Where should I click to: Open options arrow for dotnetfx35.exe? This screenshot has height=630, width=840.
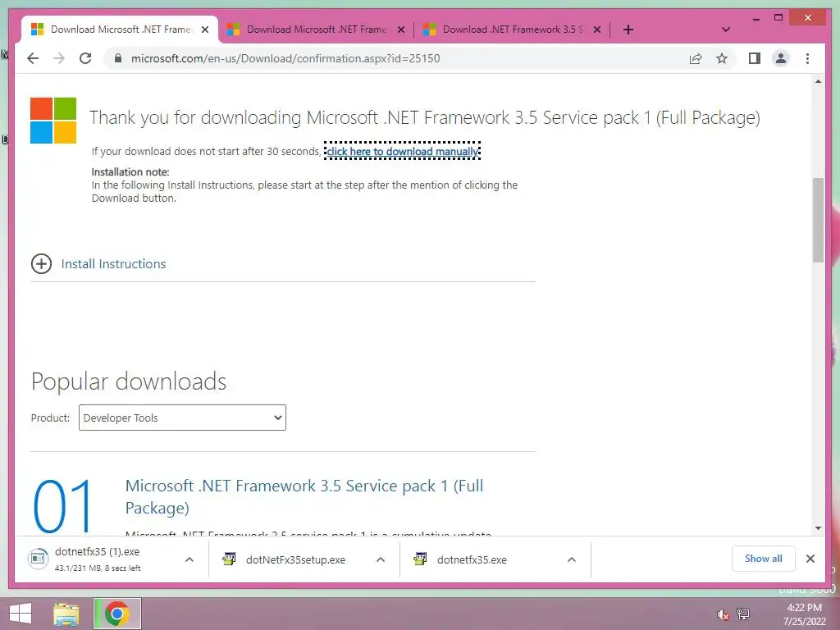pos(572,559)
